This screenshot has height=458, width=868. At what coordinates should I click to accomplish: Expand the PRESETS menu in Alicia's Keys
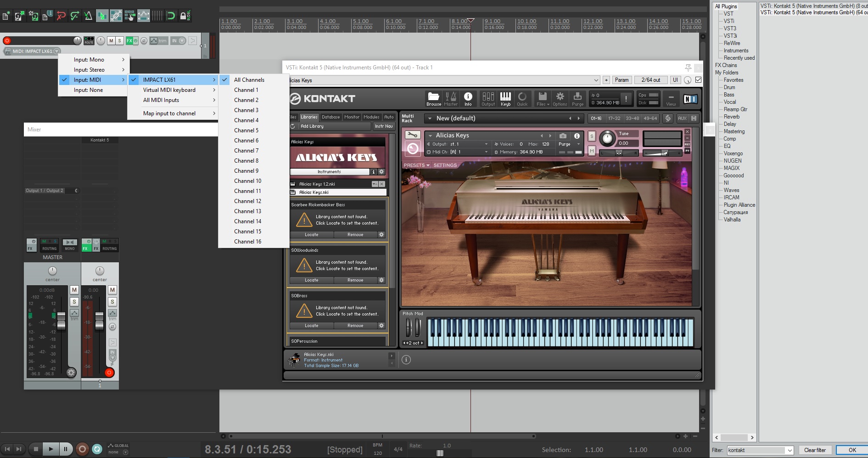click(416, 165)
